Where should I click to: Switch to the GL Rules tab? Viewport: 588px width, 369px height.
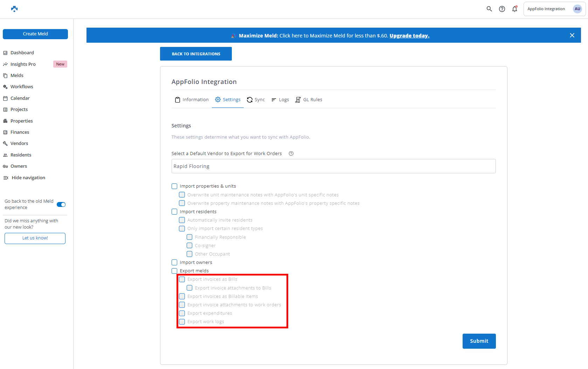pos(309,100)
